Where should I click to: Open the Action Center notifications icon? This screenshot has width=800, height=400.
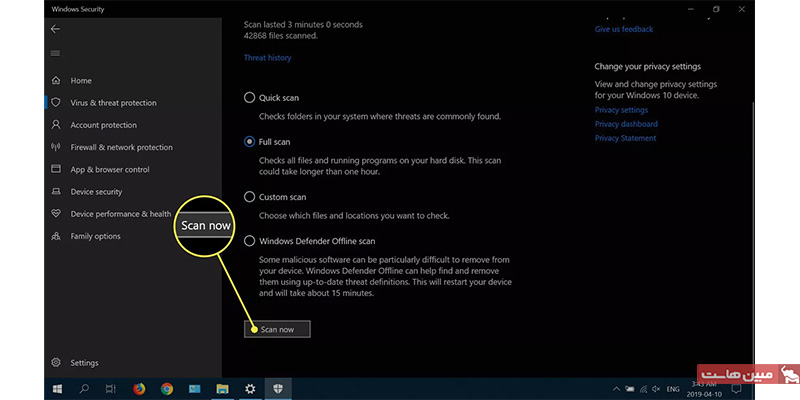coord(736,389)
